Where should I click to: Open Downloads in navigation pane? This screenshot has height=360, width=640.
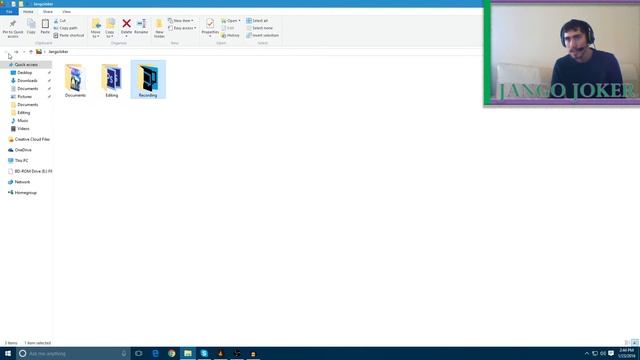(x=27, y=81)
